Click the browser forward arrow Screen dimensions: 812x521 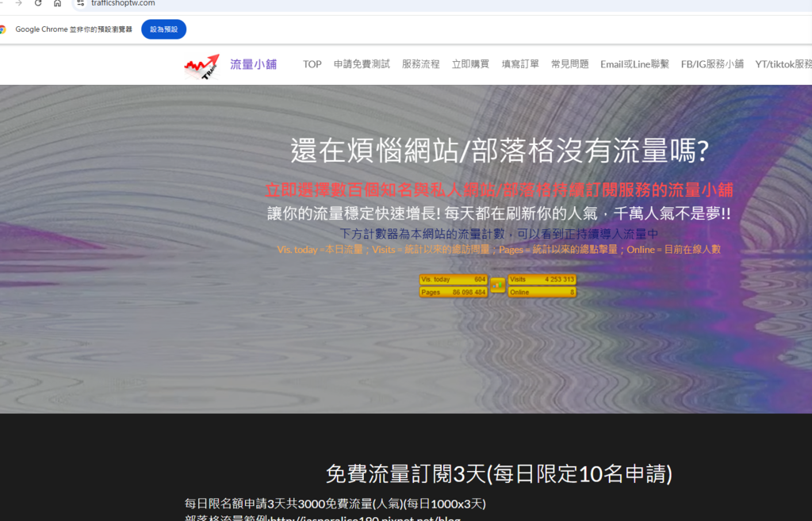[x=19, y=3]
